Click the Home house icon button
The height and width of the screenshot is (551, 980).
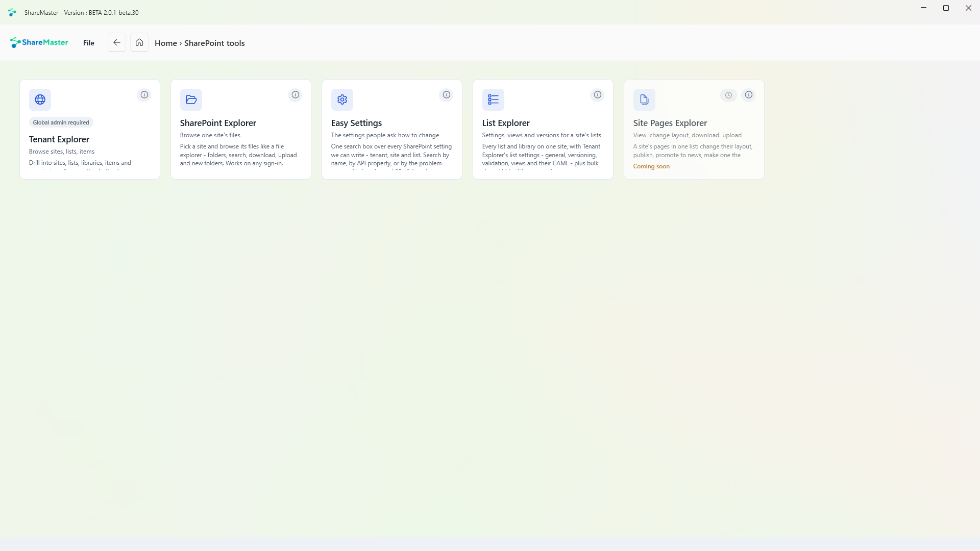(139, 42)
